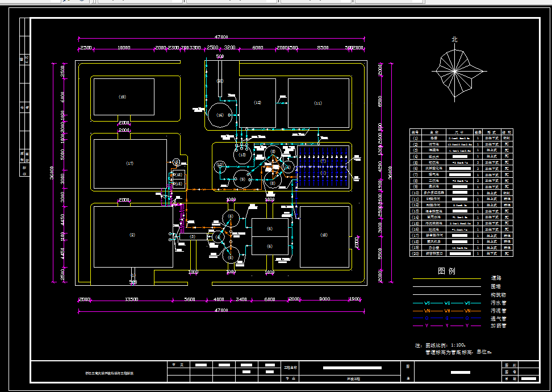This screenshot has width=552, height=392.
Task: Click the 3200 dimension text
Action: point(229,48)
